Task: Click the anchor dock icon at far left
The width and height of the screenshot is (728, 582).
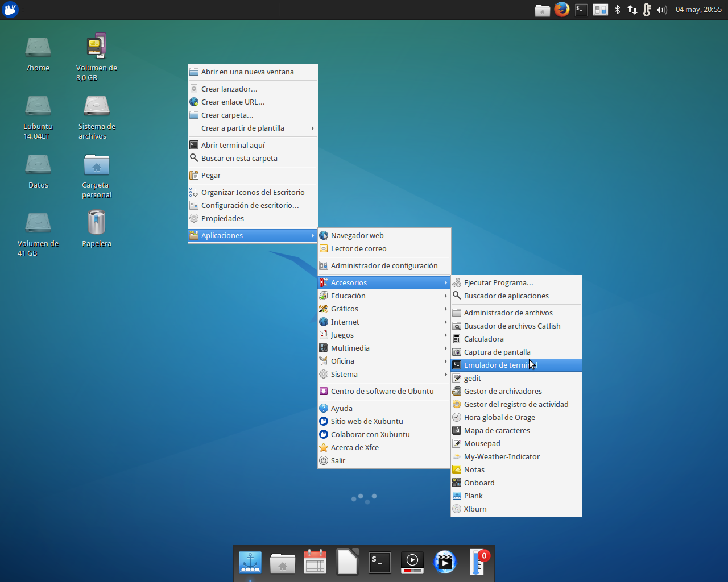Action: [250, 562]
